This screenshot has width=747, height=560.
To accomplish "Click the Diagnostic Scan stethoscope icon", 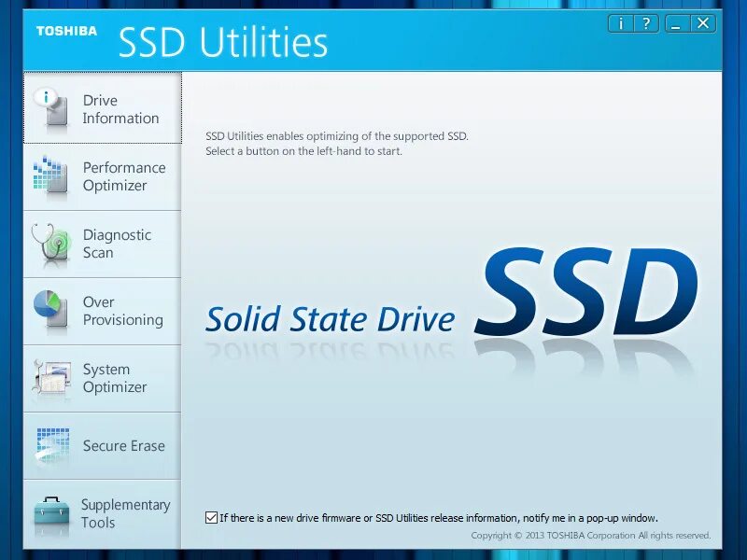I will tap(51, 244).
